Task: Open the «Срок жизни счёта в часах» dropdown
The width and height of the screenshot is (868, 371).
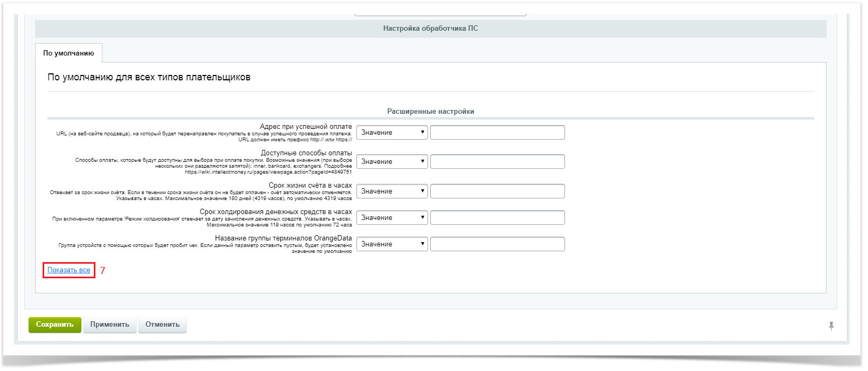Action: (392, 191)
